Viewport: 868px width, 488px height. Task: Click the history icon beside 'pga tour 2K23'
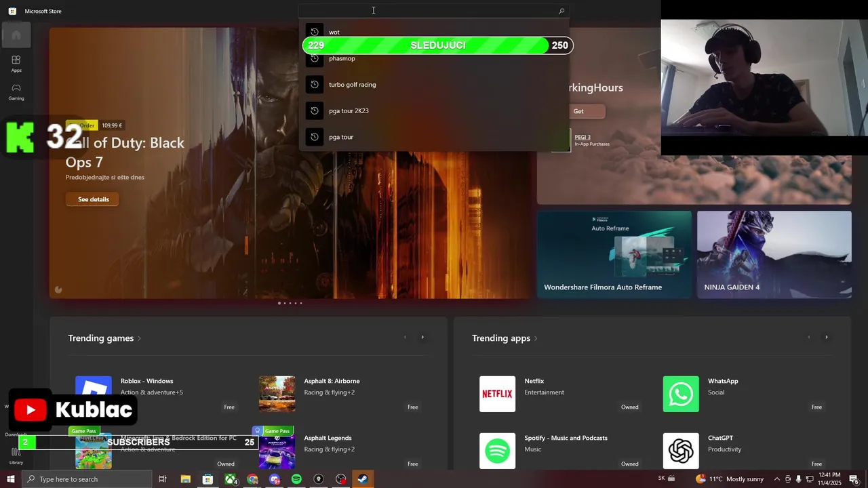point(314,110)
